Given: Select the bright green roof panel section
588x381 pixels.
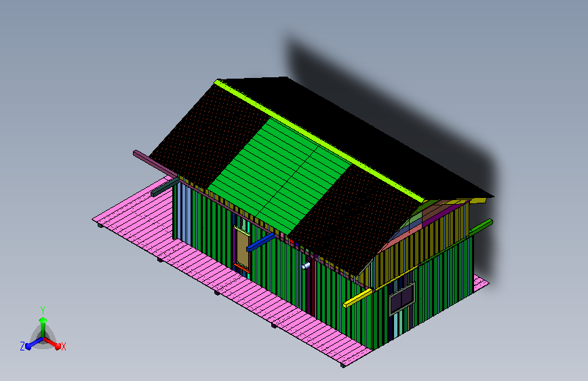Looking at the screenshot, I should (x=279, y=176).
